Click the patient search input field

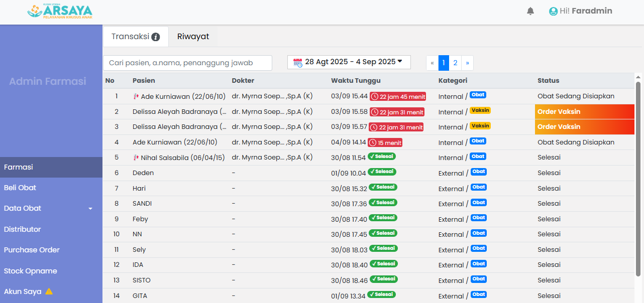point(187,63)
